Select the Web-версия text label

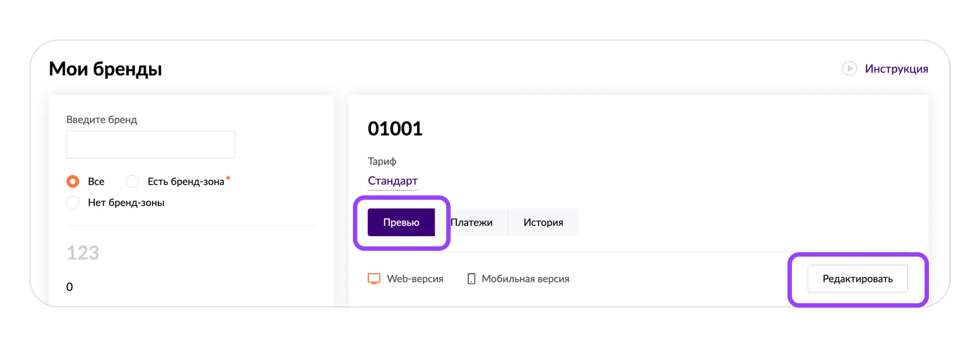pyautogui.click(x=415, y=279)
